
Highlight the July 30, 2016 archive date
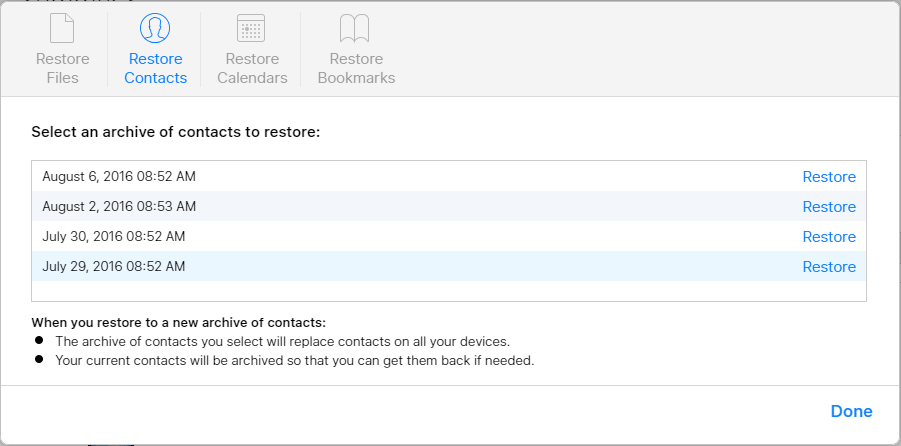(113, 237)
